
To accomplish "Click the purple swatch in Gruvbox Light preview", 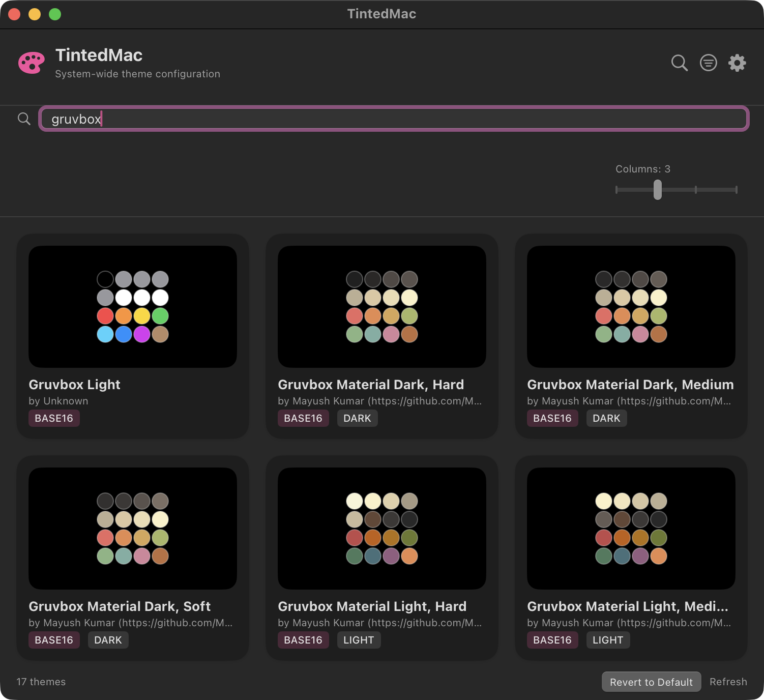I will click(x=142, y=334).
